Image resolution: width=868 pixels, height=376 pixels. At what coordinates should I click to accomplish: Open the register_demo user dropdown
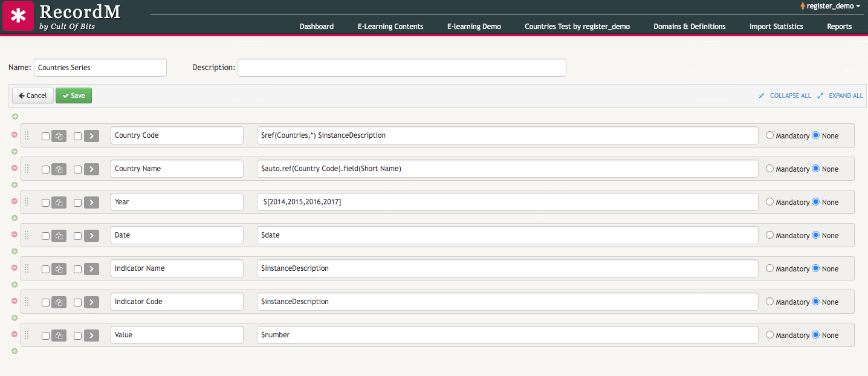(830, 6)
